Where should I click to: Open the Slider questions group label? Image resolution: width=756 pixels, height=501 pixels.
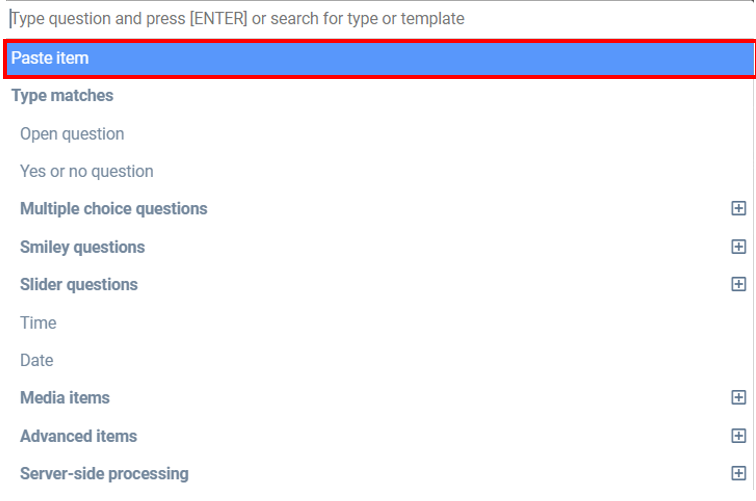(79, 285)
